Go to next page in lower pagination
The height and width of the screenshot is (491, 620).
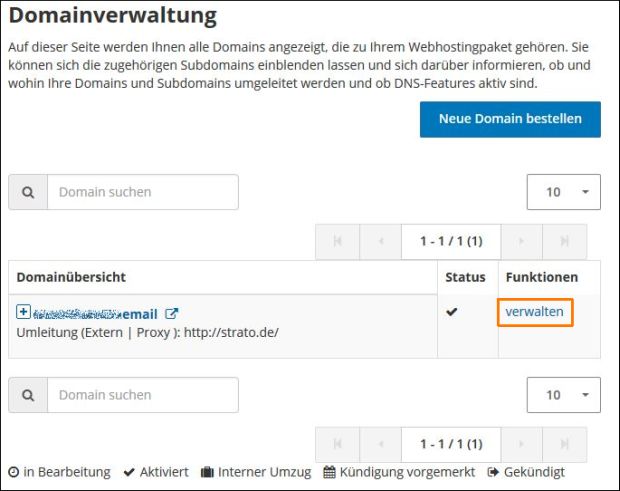pos(522,444)
